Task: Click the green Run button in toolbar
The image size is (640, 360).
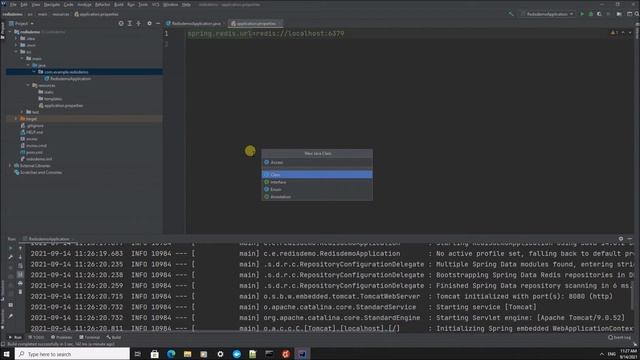Action: [582, 14]
